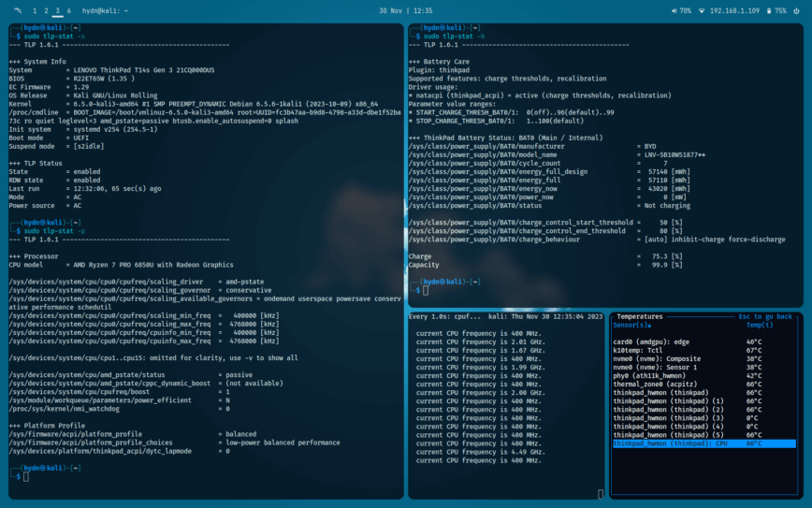
Task: Click the Charge '75.3 [%]' value
Action: (667, 256)
